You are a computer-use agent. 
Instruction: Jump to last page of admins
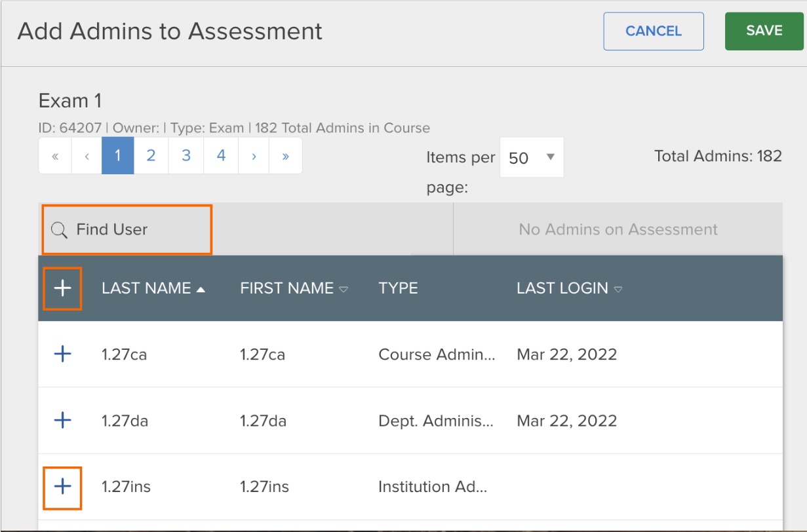point(286,156)
